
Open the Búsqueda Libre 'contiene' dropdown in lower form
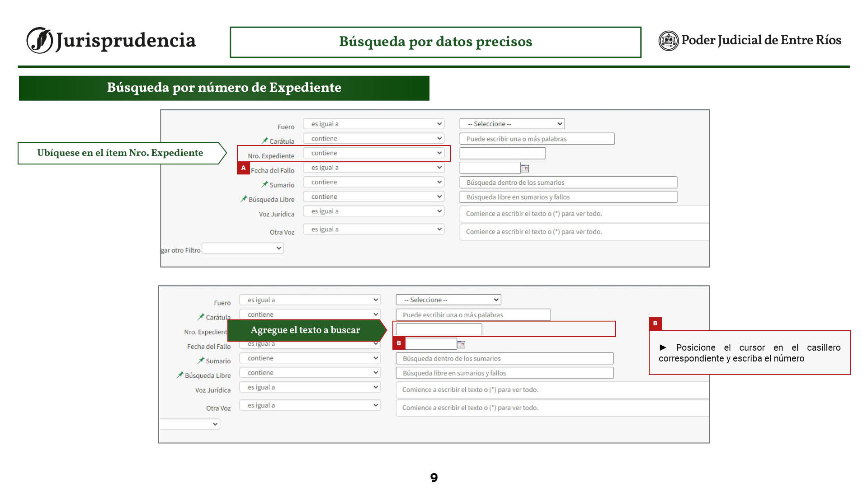[310, 372]
